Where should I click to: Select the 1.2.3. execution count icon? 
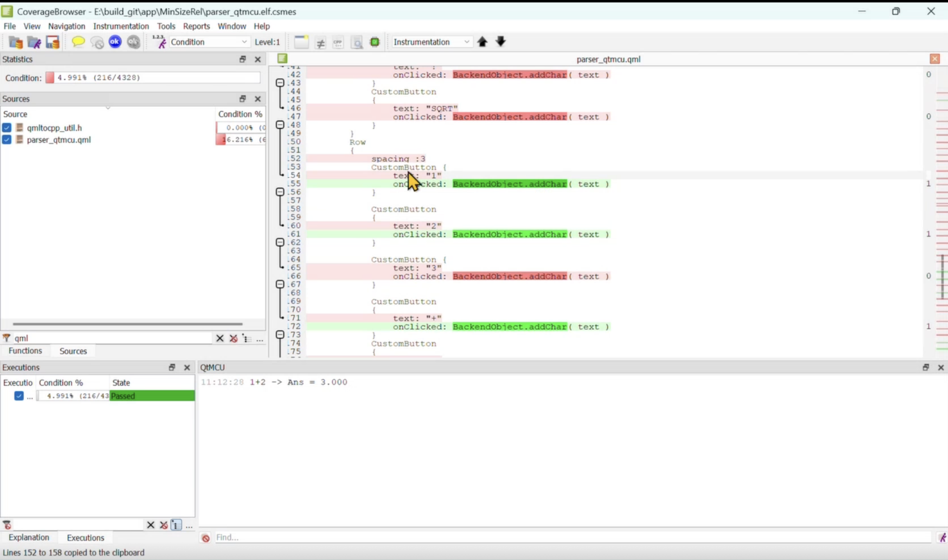point(158,42)
